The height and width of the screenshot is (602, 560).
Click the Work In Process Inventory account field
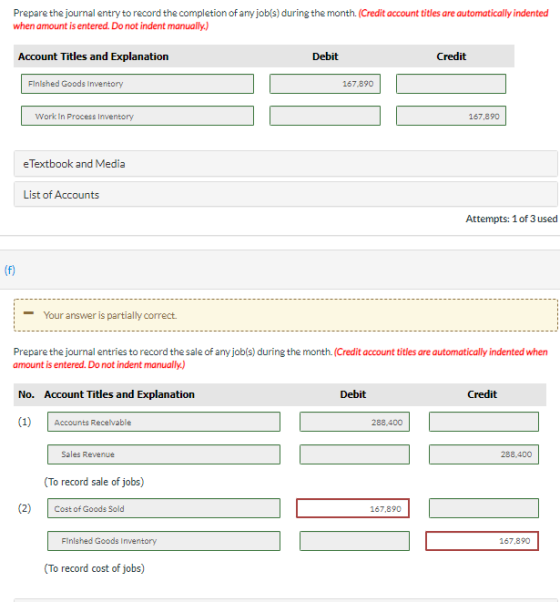click(x=137, y=116)
